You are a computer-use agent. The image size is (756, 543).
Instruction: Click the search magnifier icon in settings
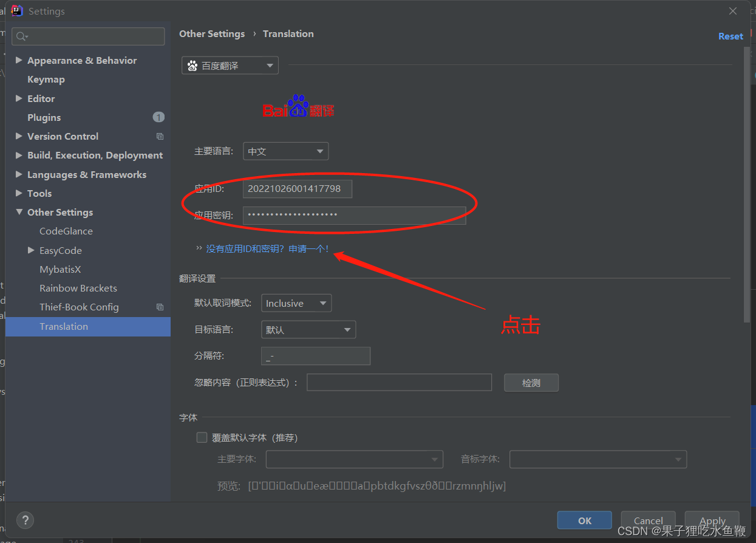click(x=22, y=36)
